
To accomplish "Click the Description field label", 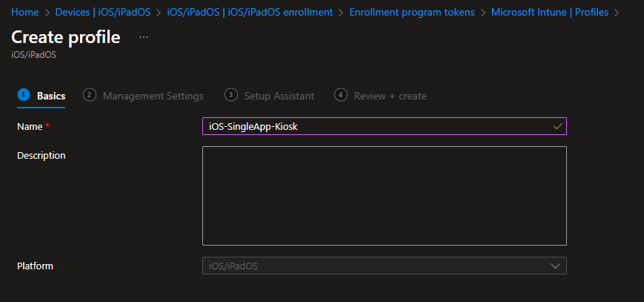I will coord(42,155).
